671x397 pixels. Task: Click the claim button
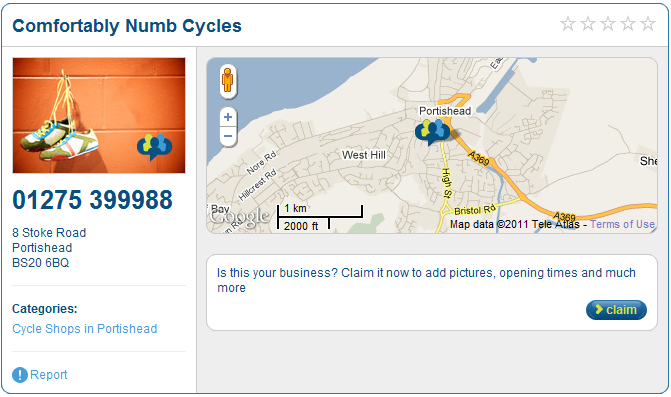point(616,310)
